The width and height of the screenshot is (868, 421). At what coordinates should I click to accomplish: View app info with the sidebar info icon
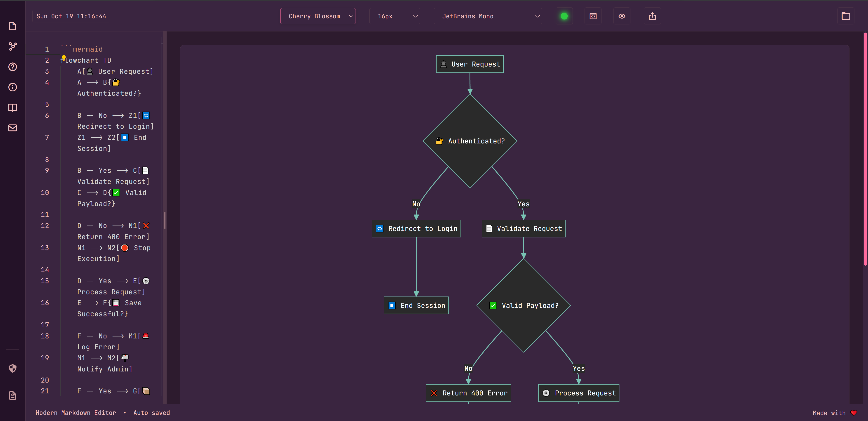[x=12, y=87]
